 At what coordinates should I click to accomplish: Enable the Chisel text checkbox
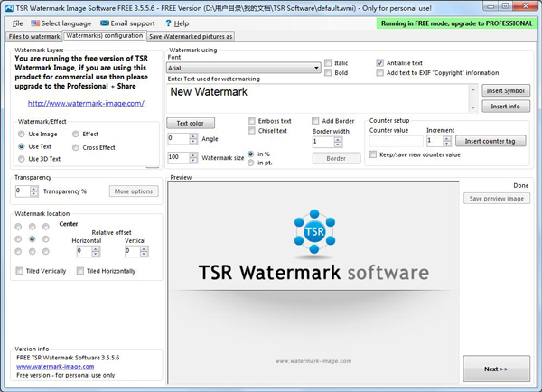(251, 131)
